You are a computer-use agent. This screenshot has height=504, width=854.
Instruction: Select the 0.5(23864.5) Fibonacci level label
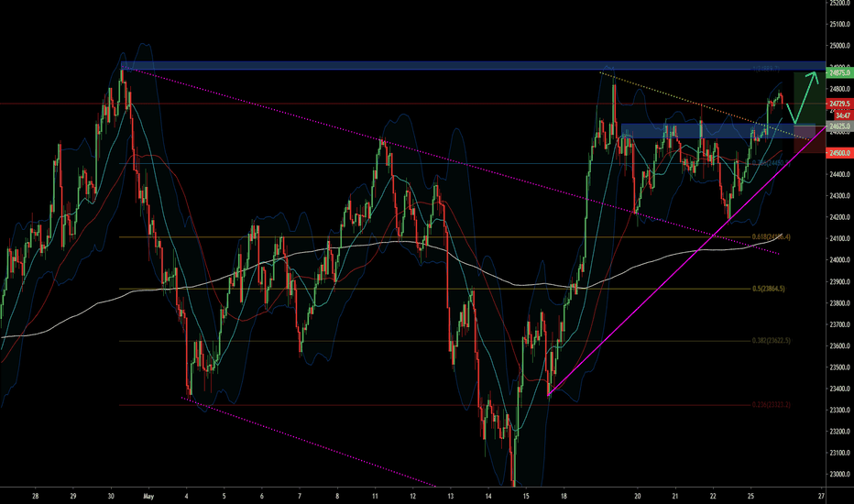coord(769,289)
